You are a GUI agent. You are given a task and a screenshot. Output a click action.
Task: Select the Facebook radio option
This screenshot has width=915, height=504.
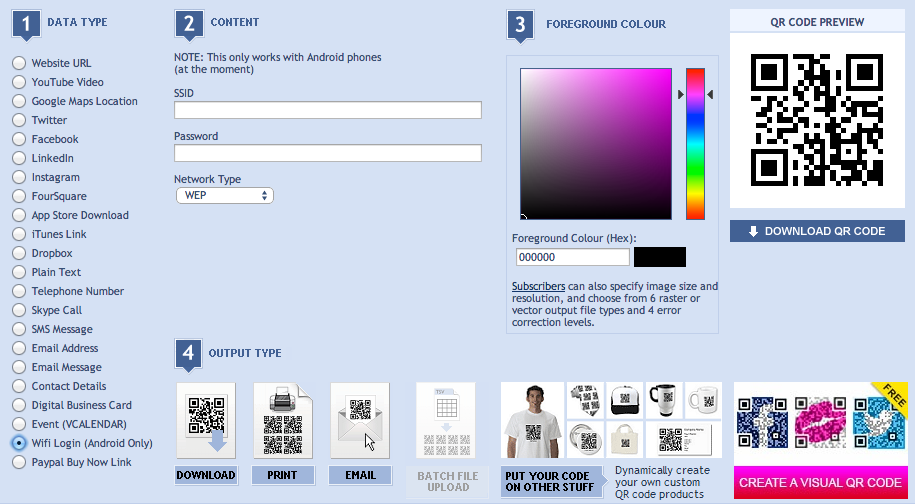click(x=19, y=139)
